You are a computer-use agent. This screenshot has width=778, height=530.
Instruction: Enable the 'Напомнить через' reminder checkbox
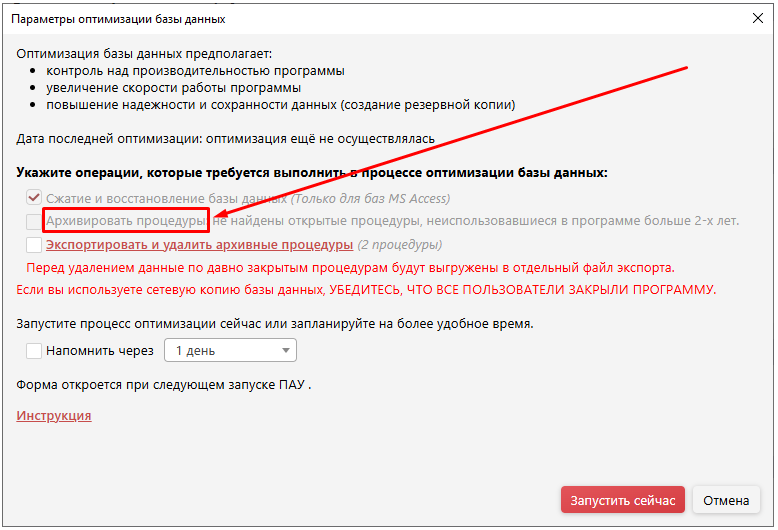[x=34, y=351]
